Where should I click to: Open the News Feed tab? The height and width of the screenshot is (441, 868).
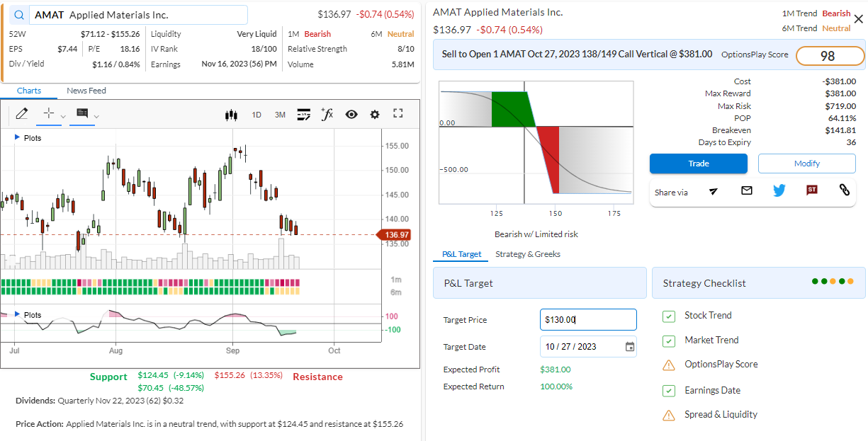tap(86, 91)
